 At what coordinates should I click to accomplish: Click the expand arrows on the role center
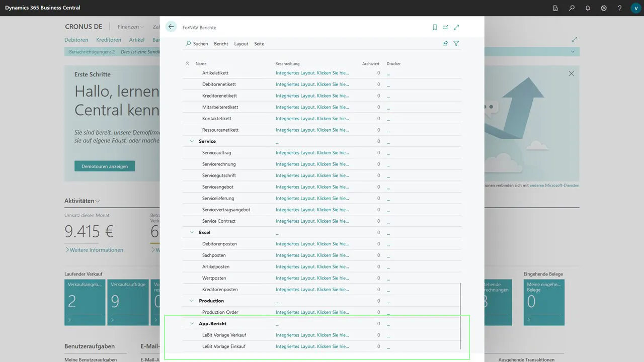(575, 39)
